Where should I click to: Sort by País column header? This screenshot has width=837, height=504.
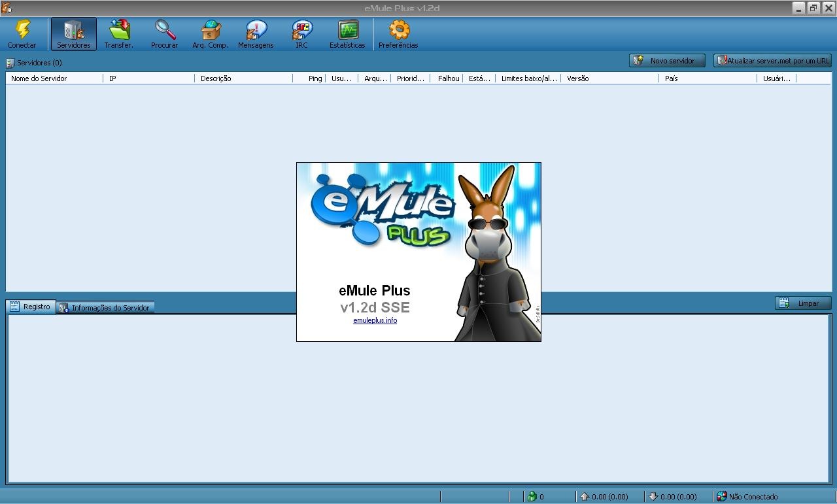point(708,78)
